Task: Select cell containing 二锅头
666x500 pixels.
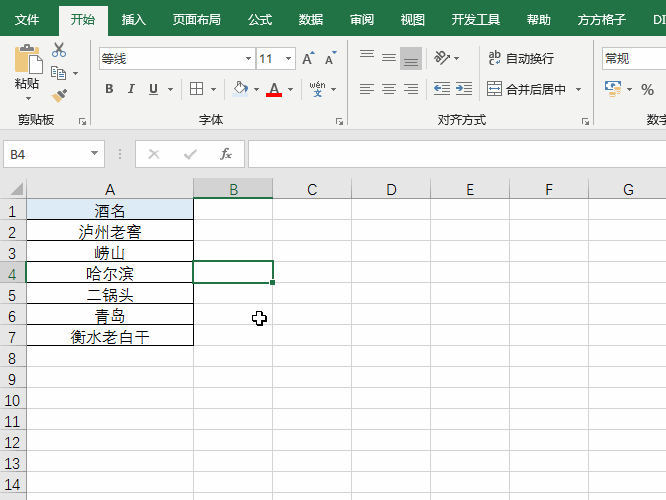Action: [110, 295]
